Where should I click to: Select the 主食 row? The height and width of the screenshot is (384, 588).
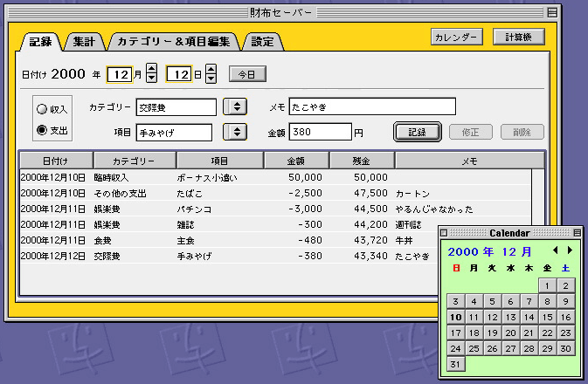pyautogui.click(x=229, y=240)
